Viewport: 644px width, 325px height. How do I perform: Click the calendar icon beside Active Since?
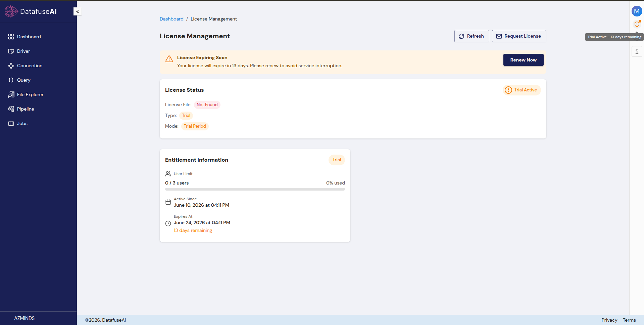[168, 202]
